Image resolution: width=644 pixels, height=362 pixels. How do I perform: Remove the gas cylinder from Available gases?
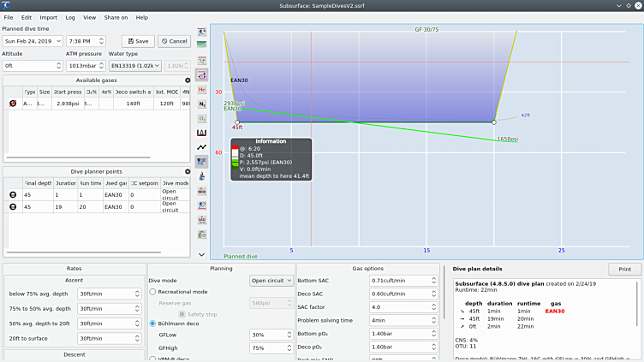coord(13,103)
